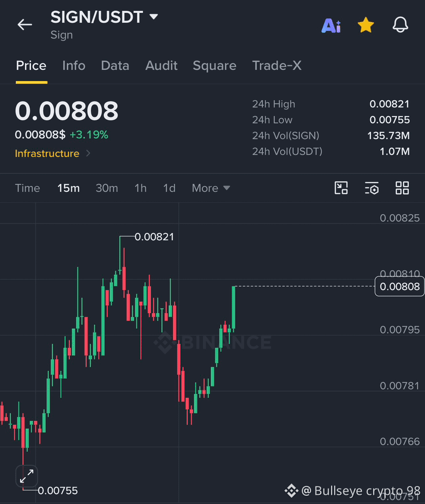425x504 pixels.
Task: Select the 1h chart interval
Action: pyautogui.click(x=141, y=188)
